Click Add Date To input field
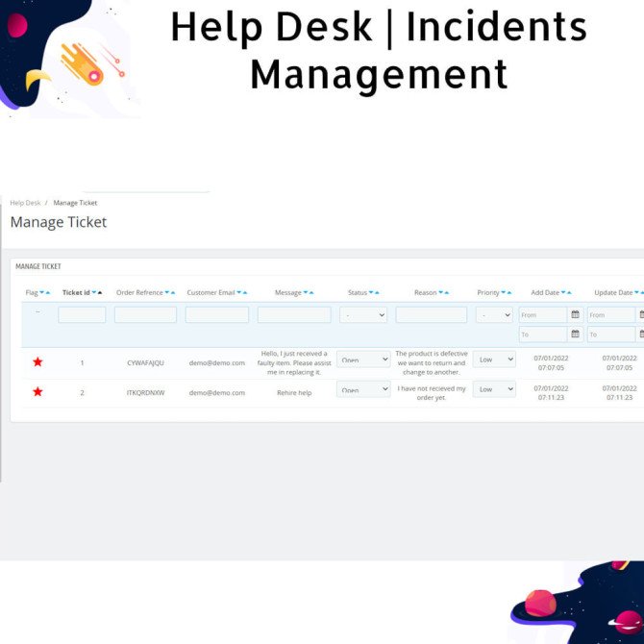Image resolution: width=644 pixels, height=644 pixels. click(x=543, y=334)
